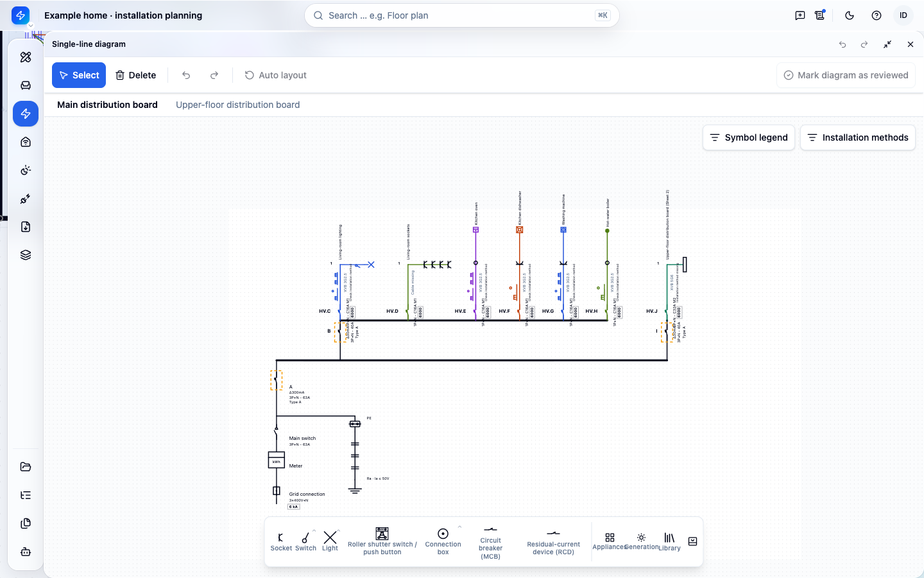
Task: Switch to Upper-floor distribution board tab
Action: (237, 105)
